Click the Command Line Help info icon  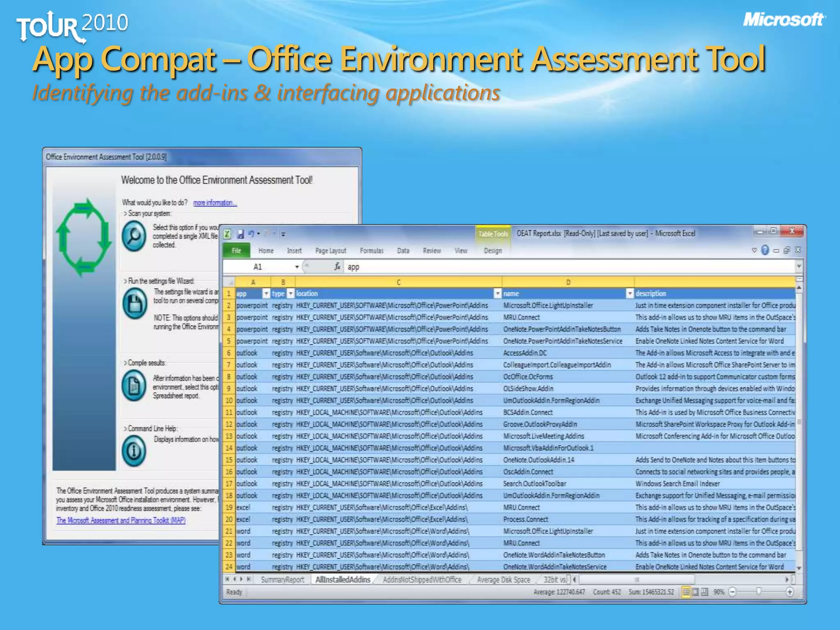(x=134, y=451)
